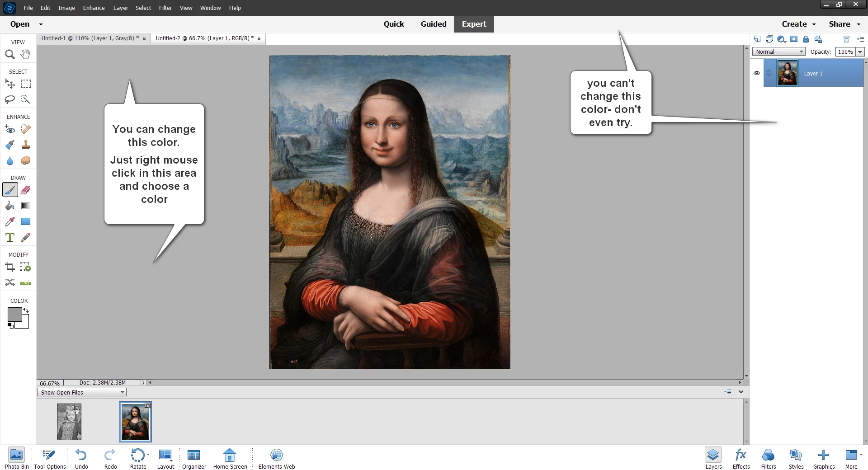868x470 pixels.
Task: Toggle the Layers panel button
Action: 713,459
